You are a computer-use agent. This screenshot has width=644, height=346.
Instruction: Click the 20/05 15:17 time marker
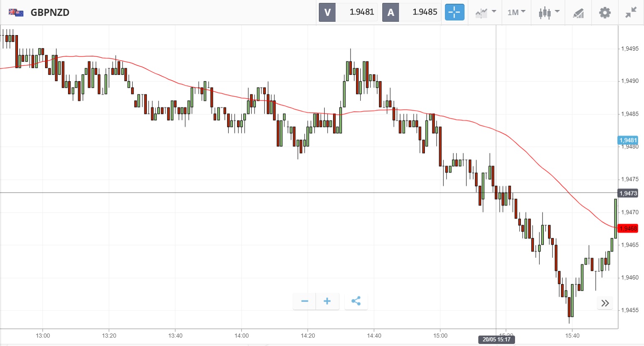[496, 339]
